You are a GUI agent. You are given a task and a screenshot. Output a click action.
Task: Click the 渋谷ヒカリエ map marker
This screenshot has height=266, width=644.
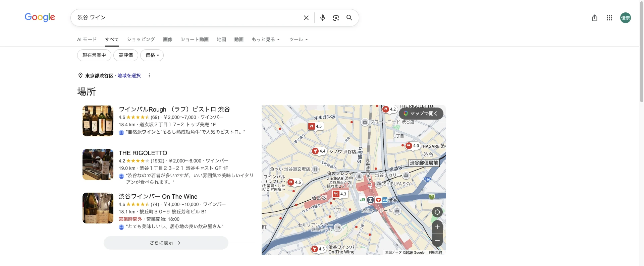pos(406,175)
